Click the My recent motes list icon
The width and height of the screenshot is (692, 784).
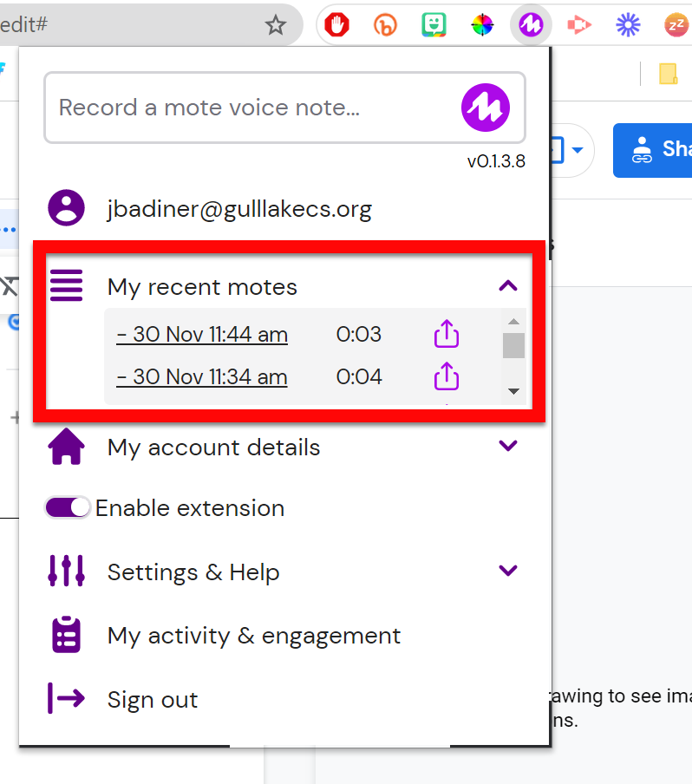66,285
